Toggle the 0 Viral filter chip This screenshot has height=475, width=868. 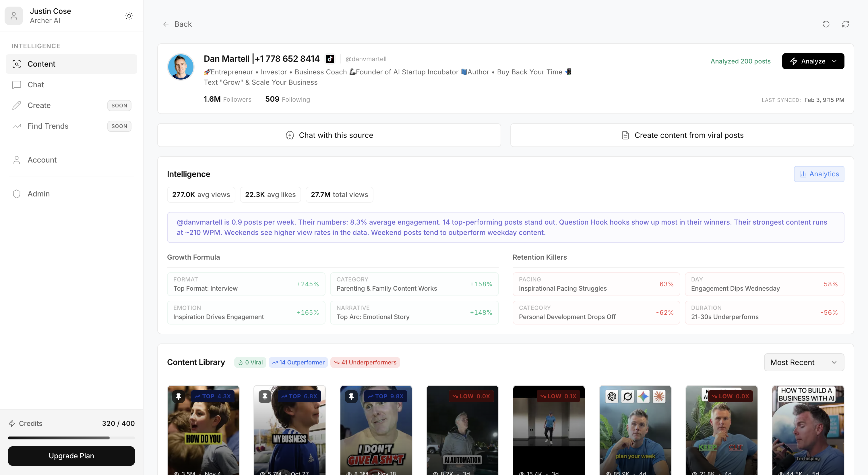(250, 362)
